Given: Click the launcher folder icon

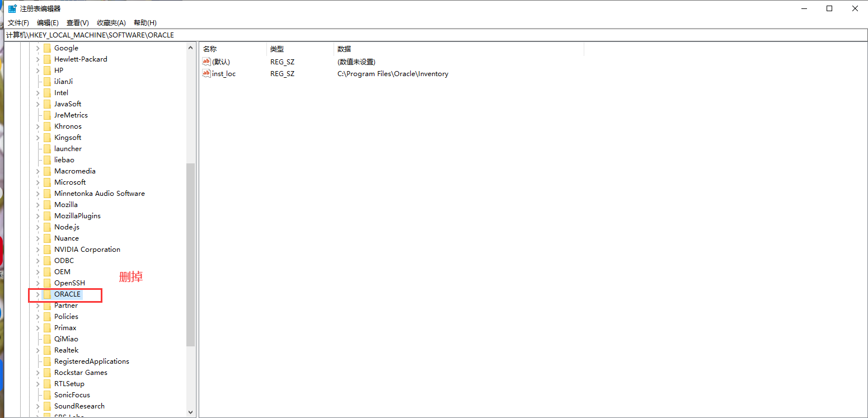Looking at the screenshot, I should click(x=48, y=149).
